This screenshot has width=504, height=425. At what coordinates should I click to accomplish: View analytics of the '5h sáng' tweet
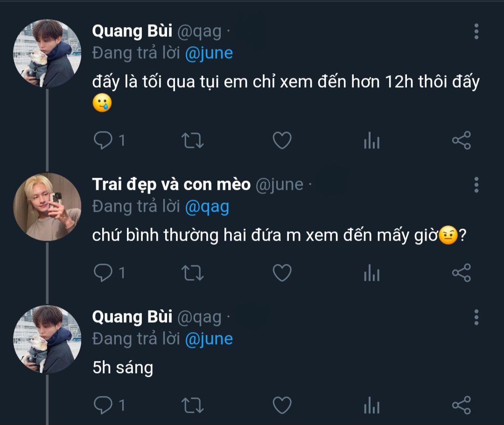[371, 405]
